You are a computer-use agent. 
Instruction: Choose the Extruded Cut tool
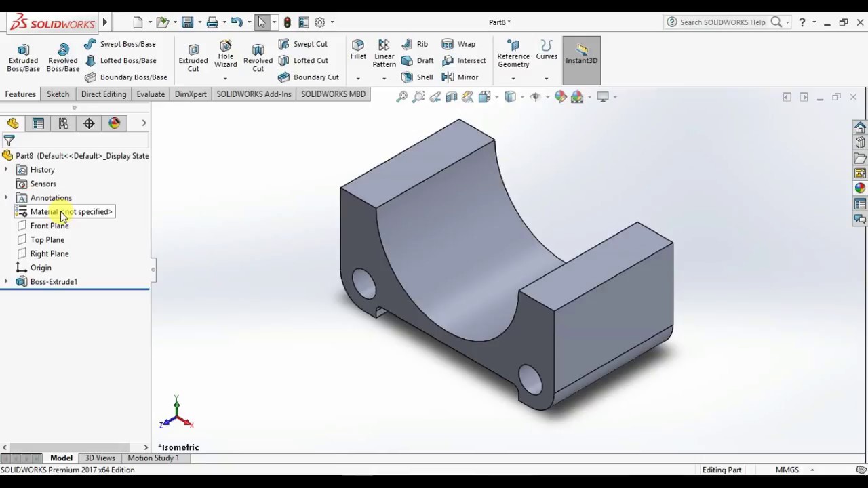pos(193,58)
